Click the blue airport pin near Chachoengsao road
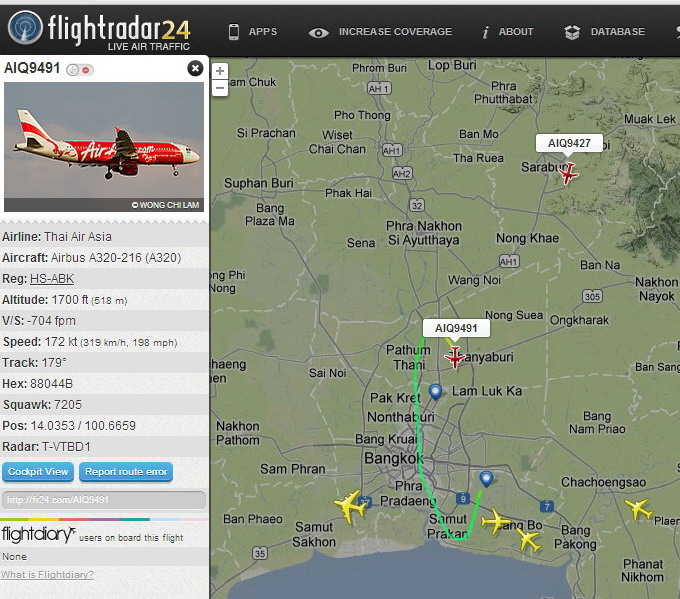The image size is (680, 599). [487, 479]
